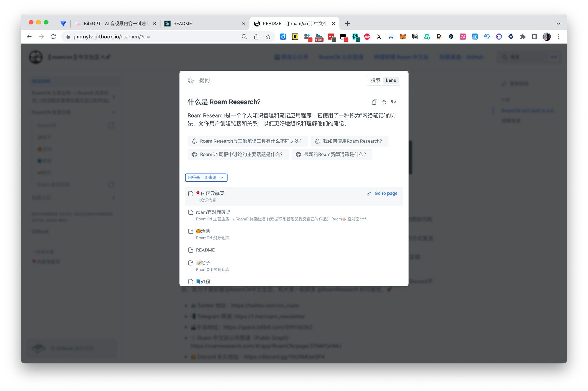Click the zoom magnifier in address bar
The height and width of the screenshot is (391, 588).
click(x=244, y=37)
